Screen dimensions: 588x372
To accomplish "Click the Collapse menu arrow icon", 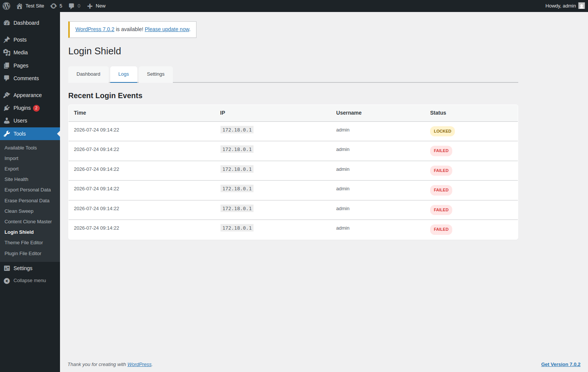I will pyautogui.click(x=7, y=281).
